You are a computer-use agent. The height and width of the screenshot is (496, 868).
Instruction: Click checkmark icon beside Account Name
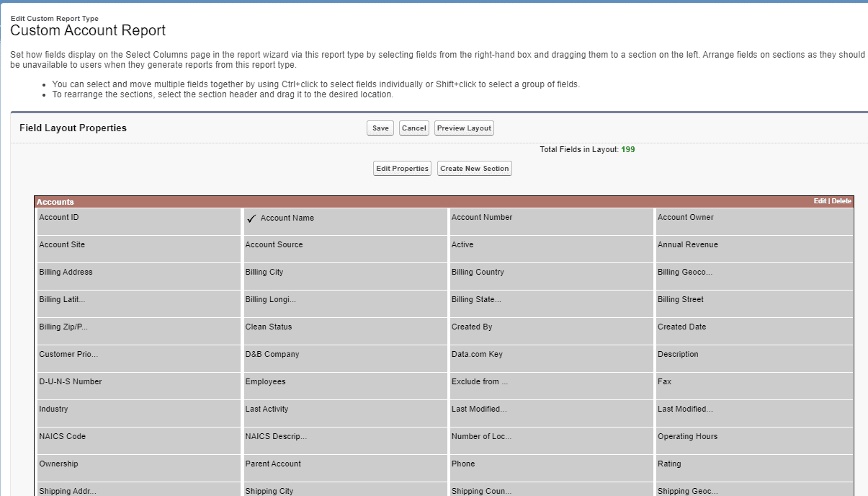pos(251,218)
